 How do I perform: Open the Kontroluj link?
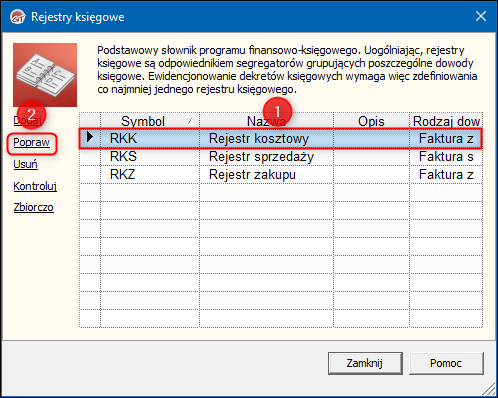(x=35, y=186)
